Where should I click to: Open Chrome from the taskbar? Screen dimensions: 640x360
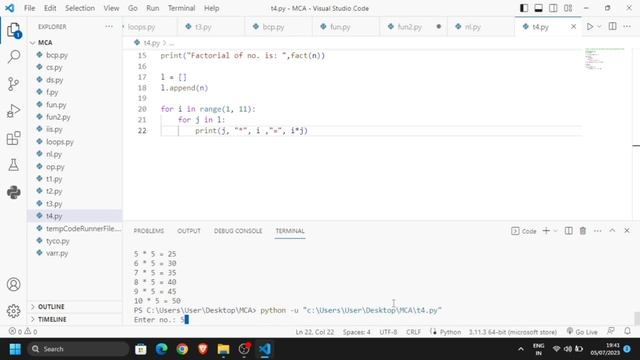182,349
